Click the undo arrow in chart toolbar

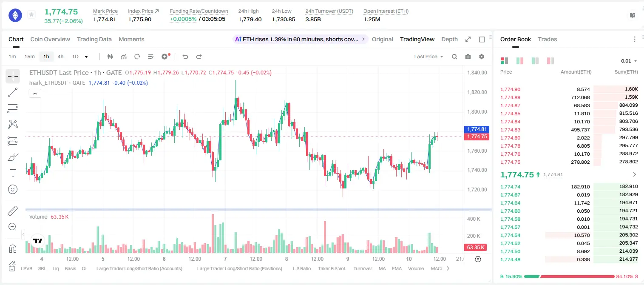(x=185, y=57)
